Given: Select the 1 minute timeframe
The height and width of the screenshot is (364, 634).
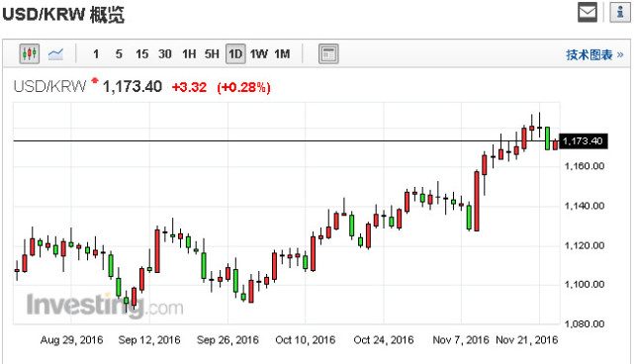Looking at the screenshot, I should tap(96, 53).
